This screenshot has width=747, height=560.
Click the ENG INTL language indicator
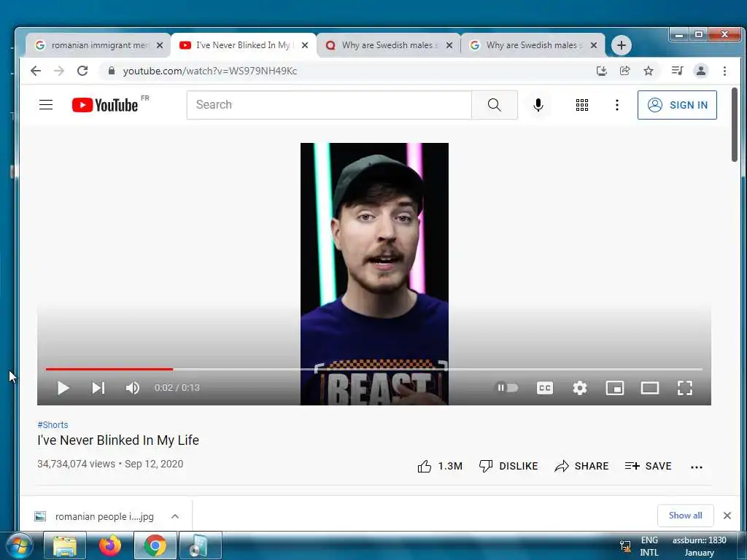tap(649, 546)
